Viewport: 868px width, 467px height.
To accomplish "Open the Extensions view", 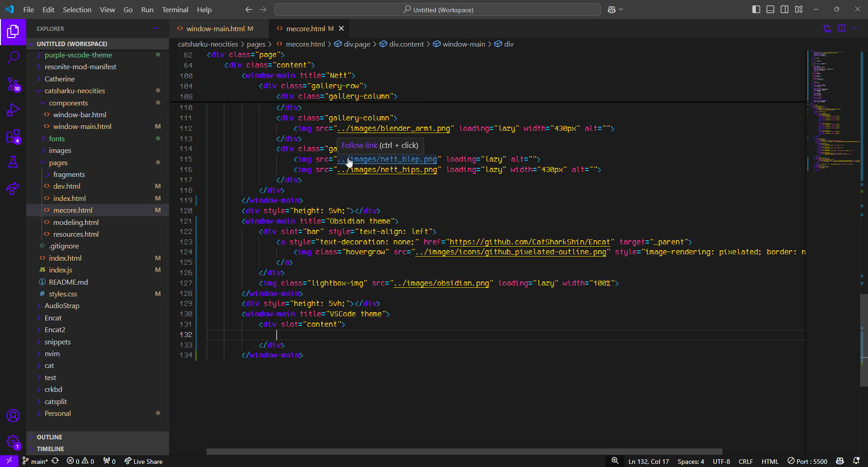I will coord(13,136).
